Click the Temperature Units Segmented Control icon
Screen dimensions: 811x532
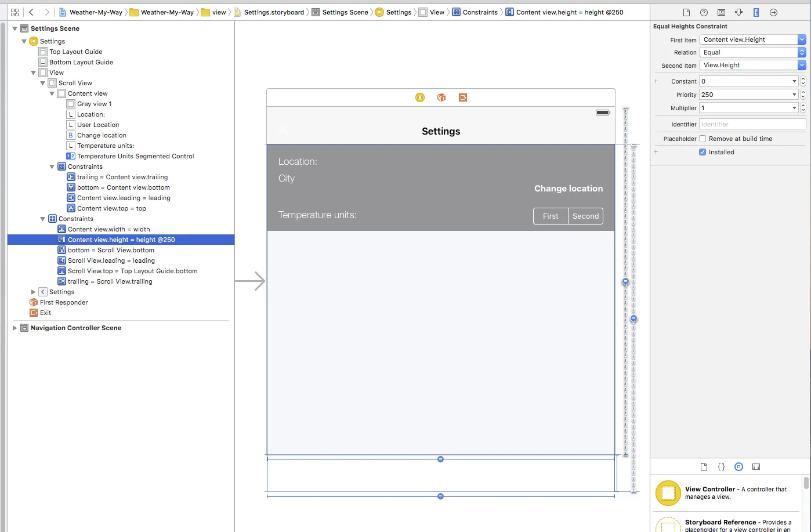click(x=71, y=156)
